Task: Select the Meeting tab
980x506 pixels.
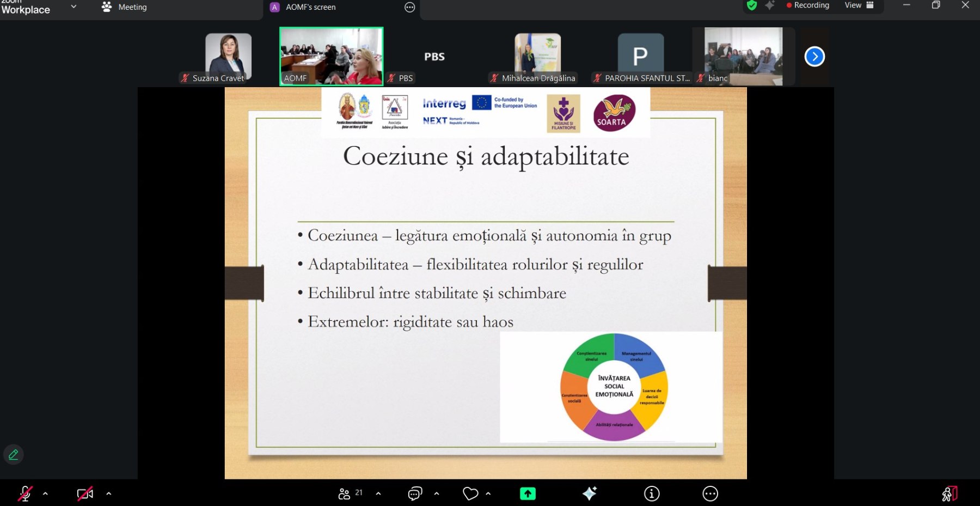Action: [x=125, y=7]
